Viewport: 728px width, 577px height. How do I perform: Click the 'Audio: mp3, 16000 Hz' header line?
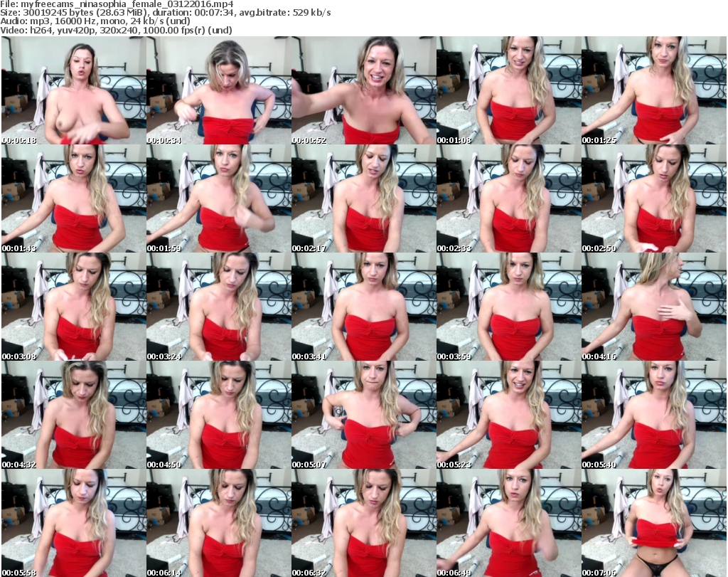point(95,21)
